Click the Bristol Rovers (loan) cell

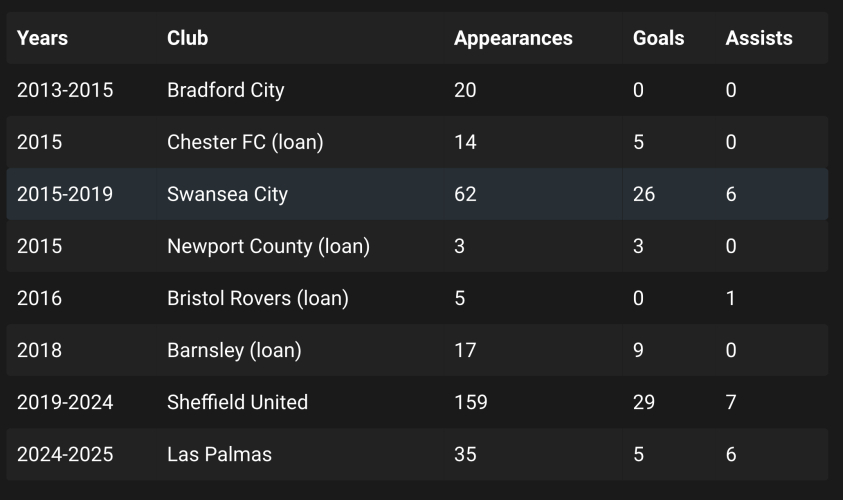click(x=257, y=298)
